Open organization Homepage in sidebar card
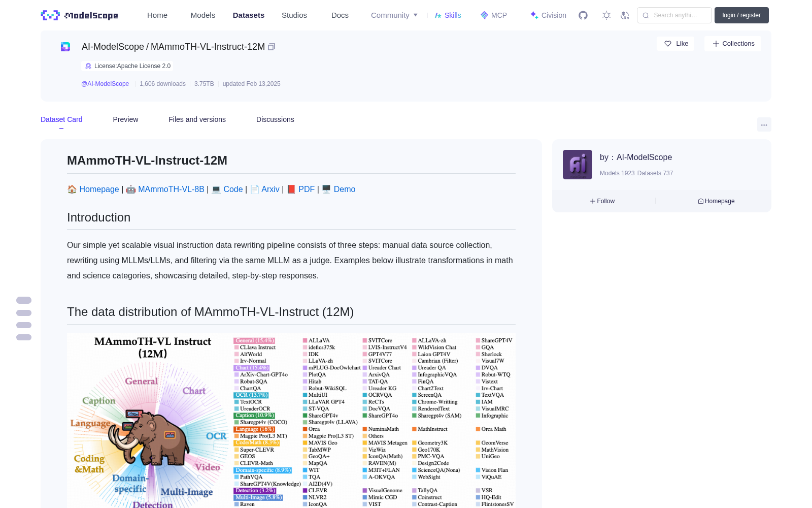 tap(716, 201)
